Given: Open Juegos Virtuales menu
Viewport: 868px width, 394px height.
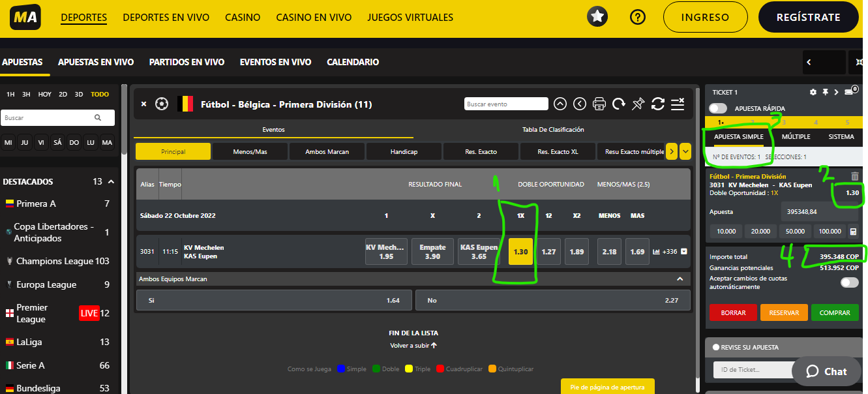Looking at the screenshot, I should pos(410,18).
